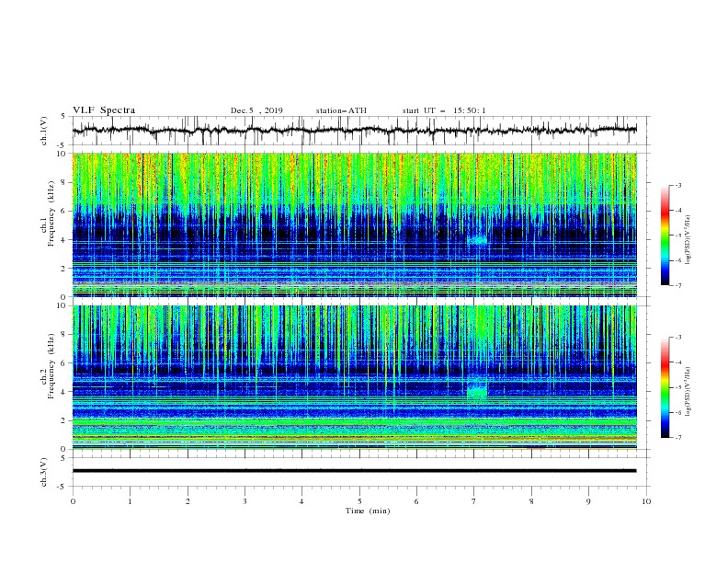Click the ch.2 spectrogram color bar
Screen dimensions: 728x563
(665, 387)
